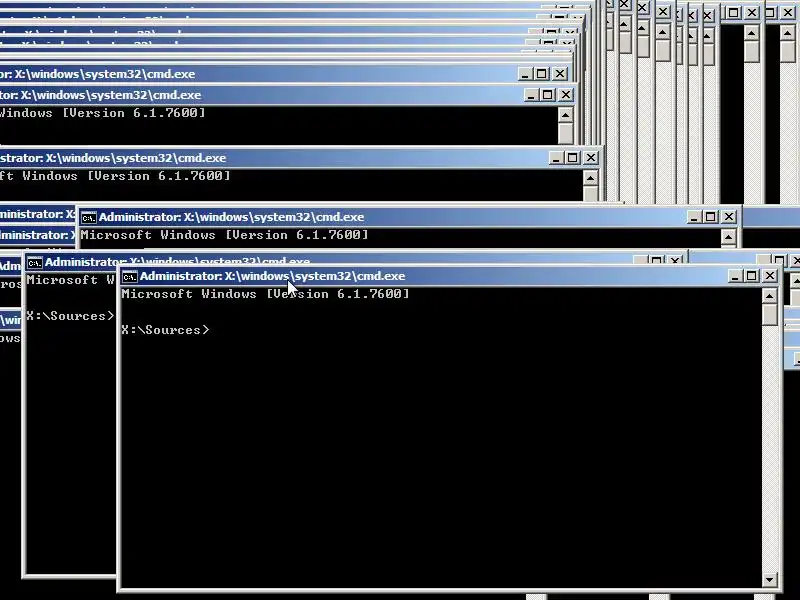Minimize the window titled 'strator: X:\windows...'
This screenshot has width=800, height=600.
556,158
